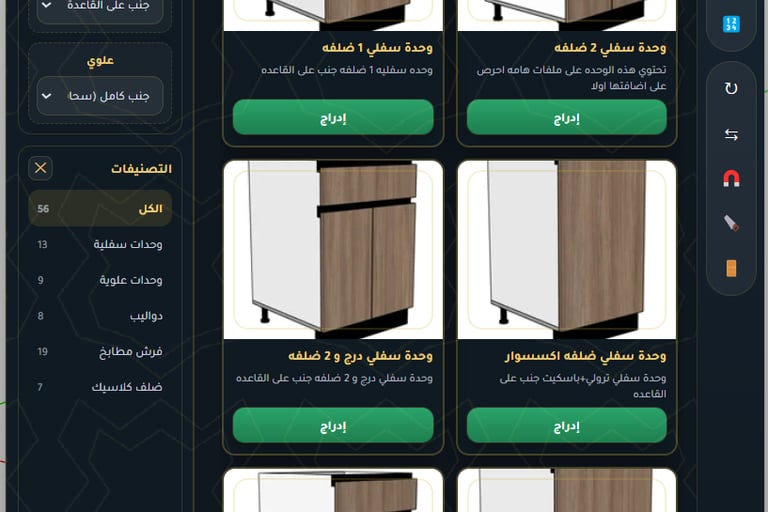Image resolution: width=768 pixels, height=512 pixels.
Task: Click the orange wood panel icon
Action: [x=731, y=268]
